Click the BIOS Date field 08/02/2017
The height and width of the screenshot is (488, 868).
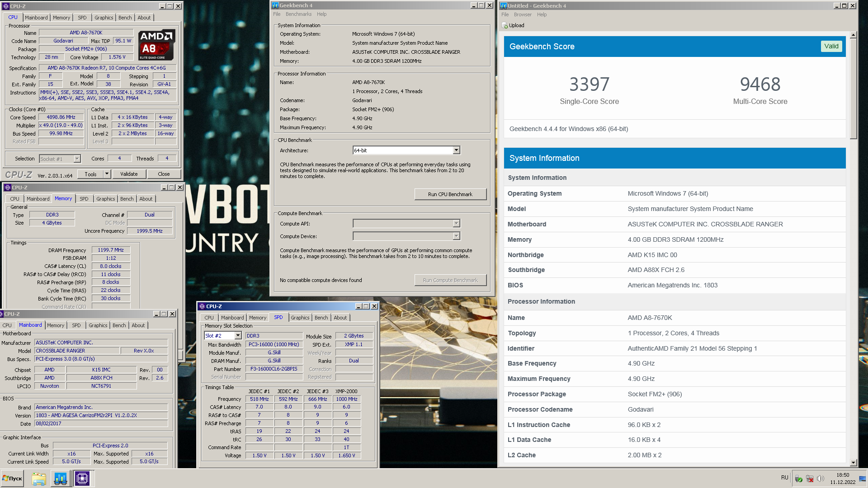tap(101, 423)
